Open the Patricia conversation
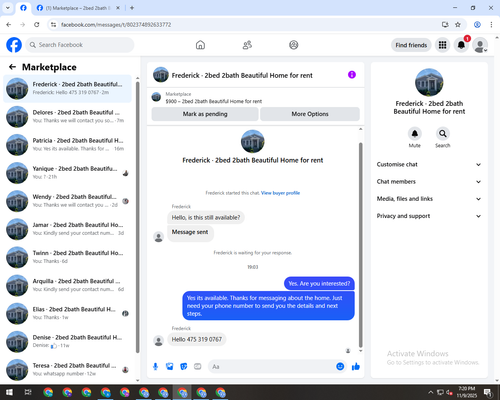500x400 pixels. pos(67,145)
